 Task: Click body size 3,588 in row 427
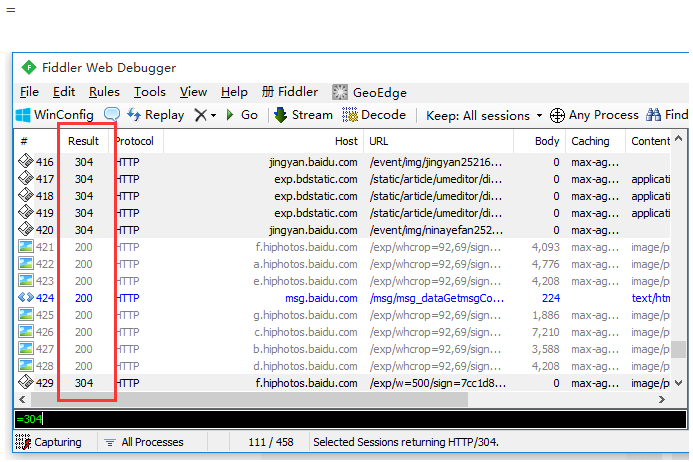[x=546, y=349]
